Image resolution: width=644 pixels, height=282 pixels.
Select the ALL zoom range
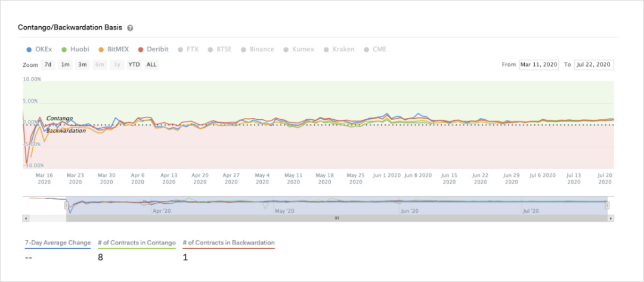coord(151,64)
